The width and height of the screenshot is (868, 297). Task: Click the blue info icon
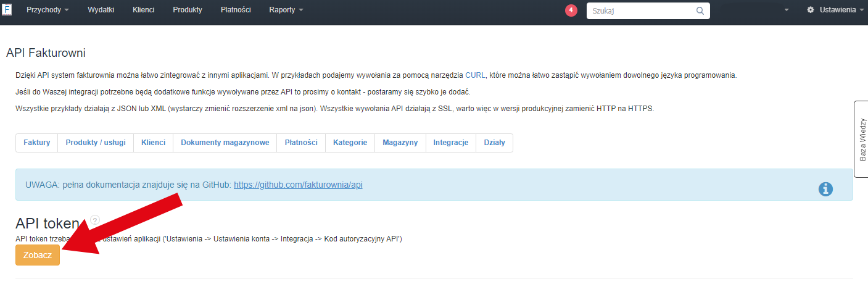[x=825, y=189]
